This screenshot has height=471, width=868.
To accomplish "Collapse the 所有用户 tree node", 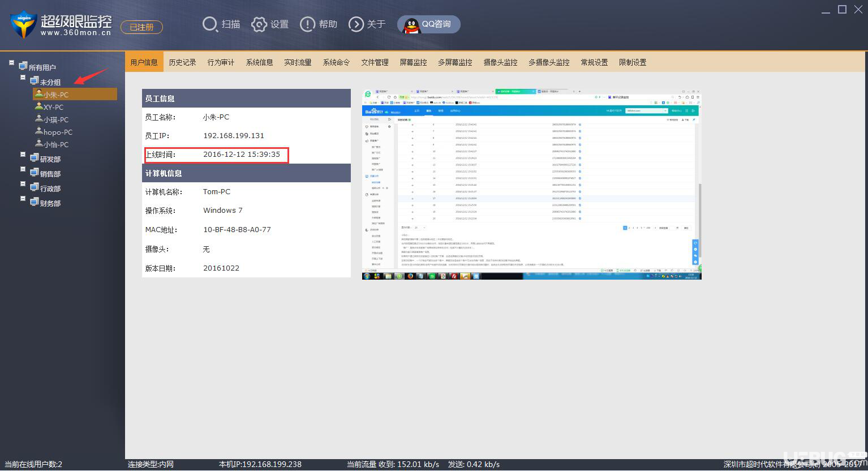I will coord(12,63).
